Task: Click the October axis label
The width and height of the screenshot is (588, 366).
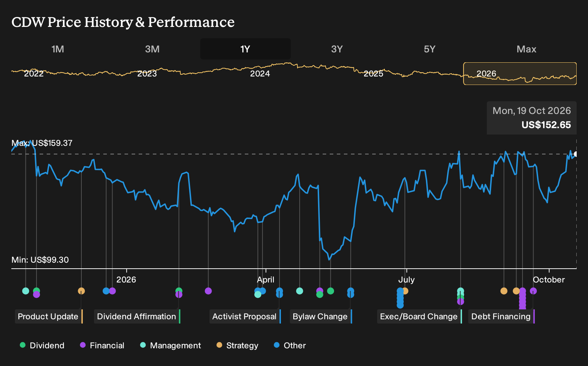Action: coord(549,280)
